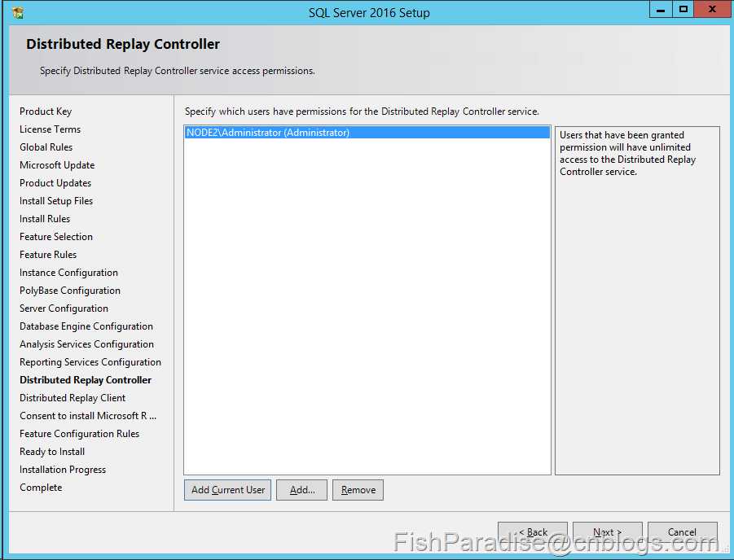The width and height of the screenshot is (734, 560).
Task: Click the Product Key step
Action: click(x=46, y=112)
